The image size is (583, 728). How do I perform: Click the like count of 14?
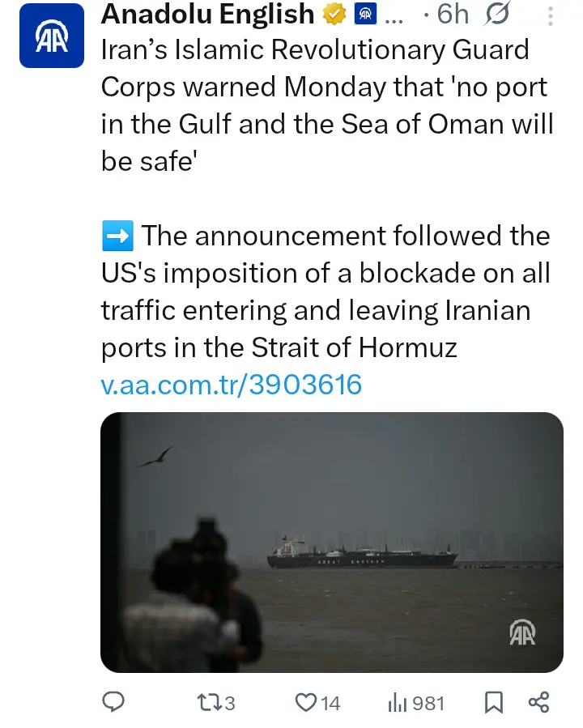330,703
